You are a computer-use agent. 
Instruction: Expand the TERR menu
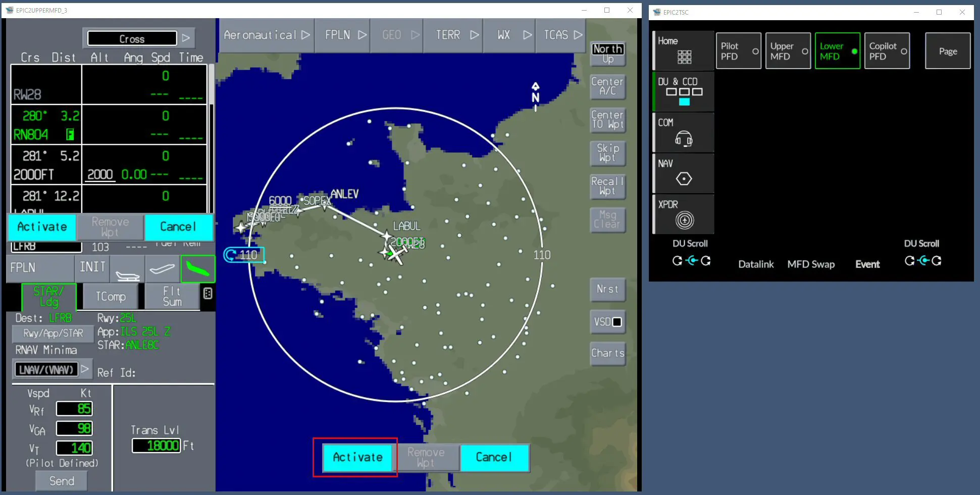pyautogui.click(x=453, y=35)
